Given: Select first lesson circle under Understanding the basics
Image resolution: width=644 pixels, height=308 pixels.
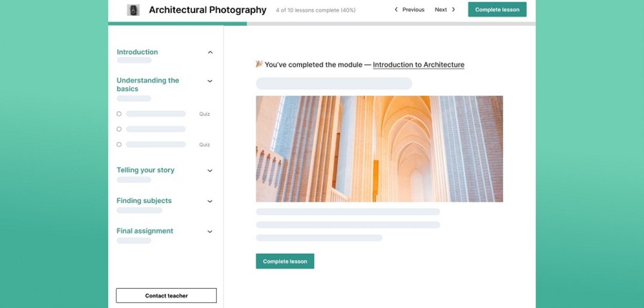Looking at the screenshot, I should (x=119, y=114).
